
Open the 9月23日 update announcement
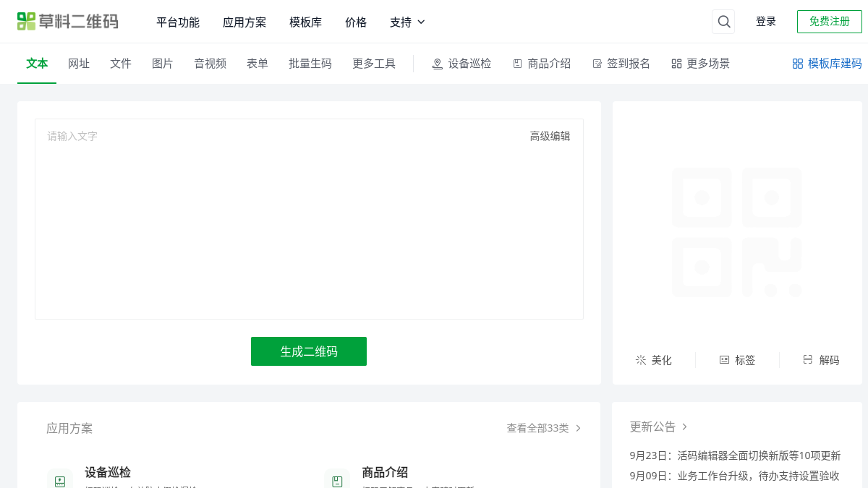click(x=736, y=455)
